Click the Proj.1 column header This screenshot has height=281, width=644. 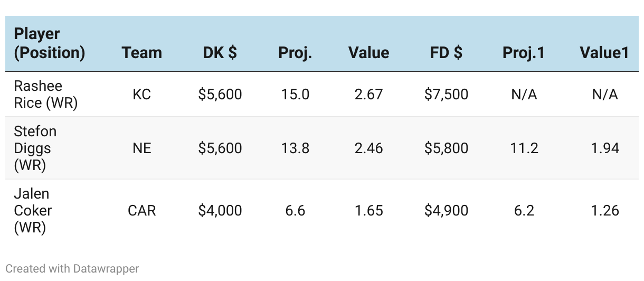click(523, 53)
